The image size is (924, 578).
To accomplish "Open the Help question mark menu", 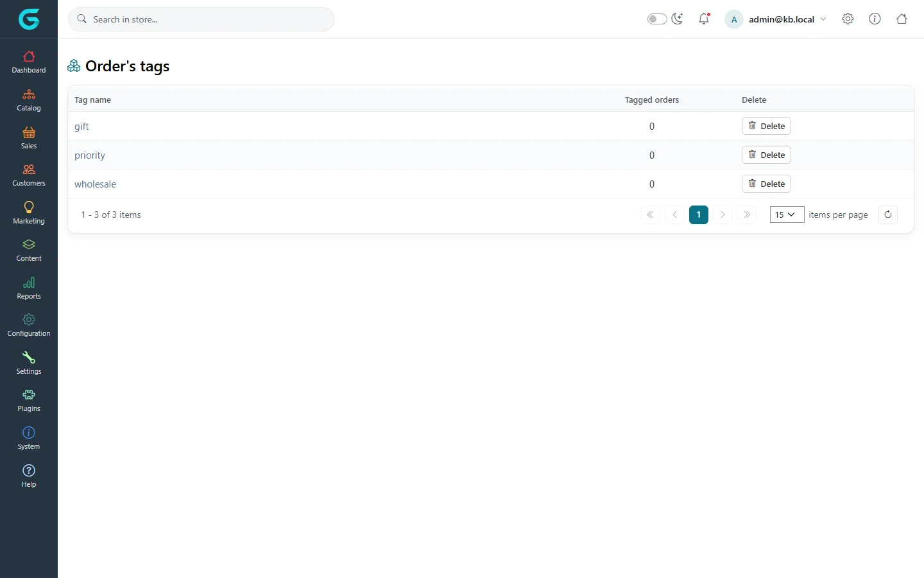I will (29, 476).
